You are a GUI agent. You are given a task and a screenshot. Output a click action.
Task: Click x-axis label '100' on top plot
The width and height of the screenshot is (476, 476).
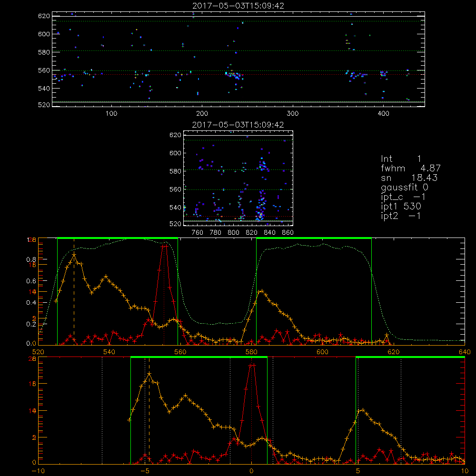111,114
